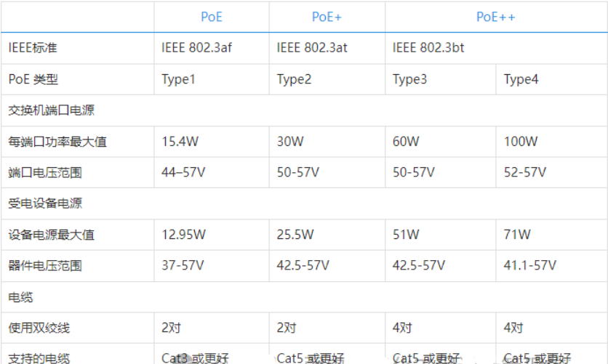Select the 41.1-57V voltage cell
The image size is (608, 364).
click(529, 266)
